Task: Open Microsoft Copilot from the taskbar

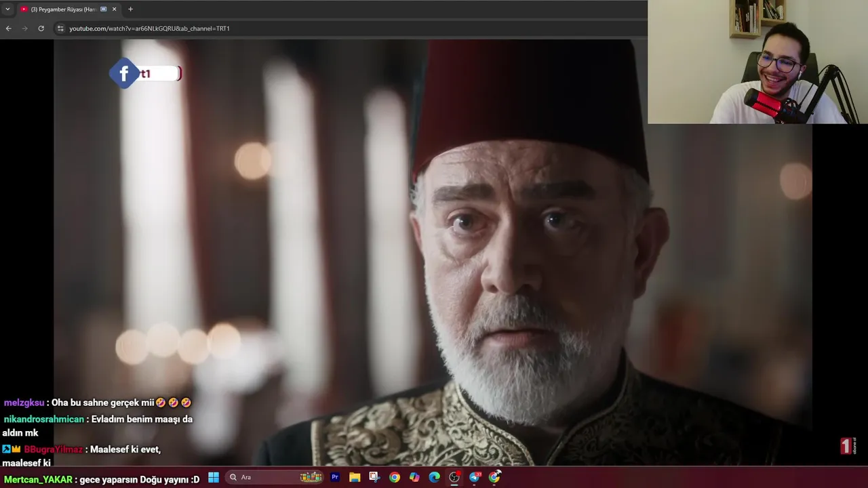Action: coord(414,477)
